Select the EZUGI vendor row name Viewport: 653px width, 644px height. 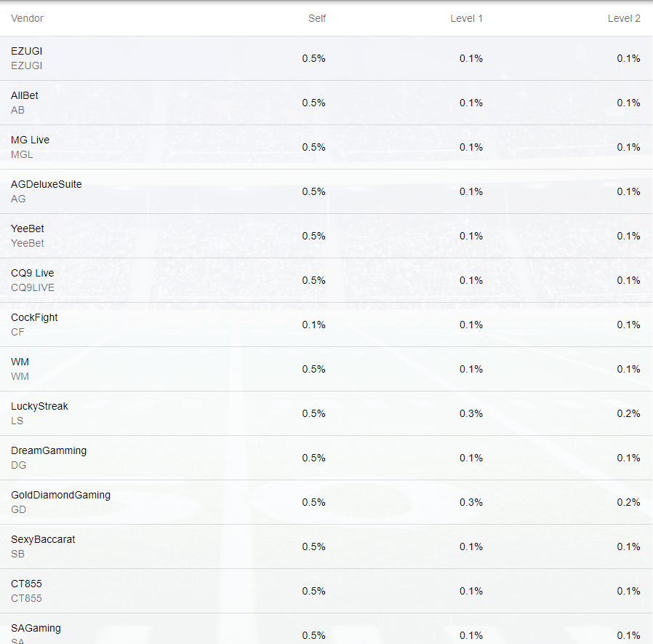[27, 51]
